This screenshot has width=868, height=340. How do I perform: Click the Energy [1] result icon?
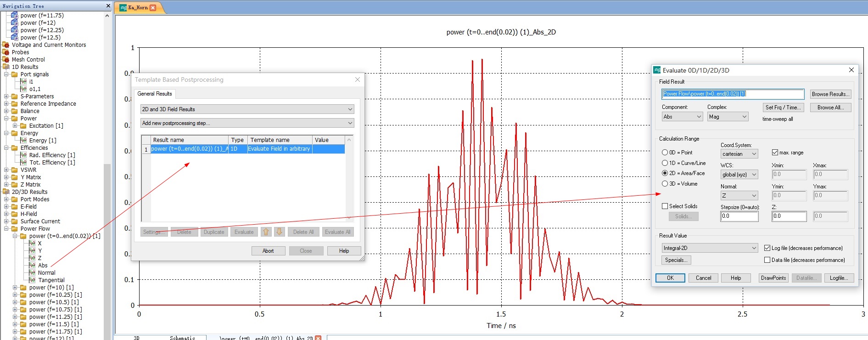click(x=23, y=140)
